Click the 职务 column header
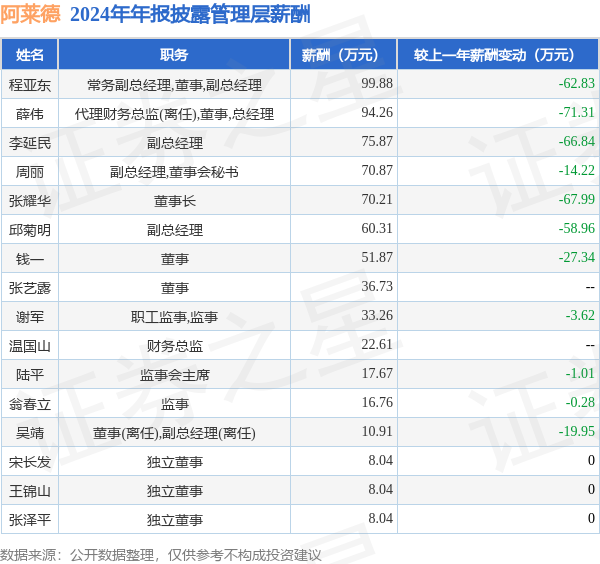The width and height of the screenshot is (600, 564). [174, 55]
